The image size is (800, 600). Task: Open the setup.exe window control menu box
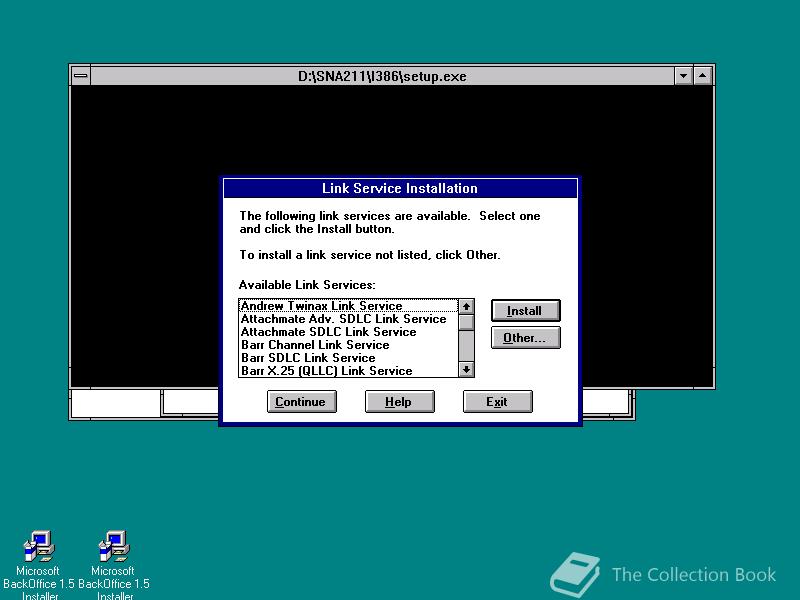pyautogui.click(x=81, y=76)
